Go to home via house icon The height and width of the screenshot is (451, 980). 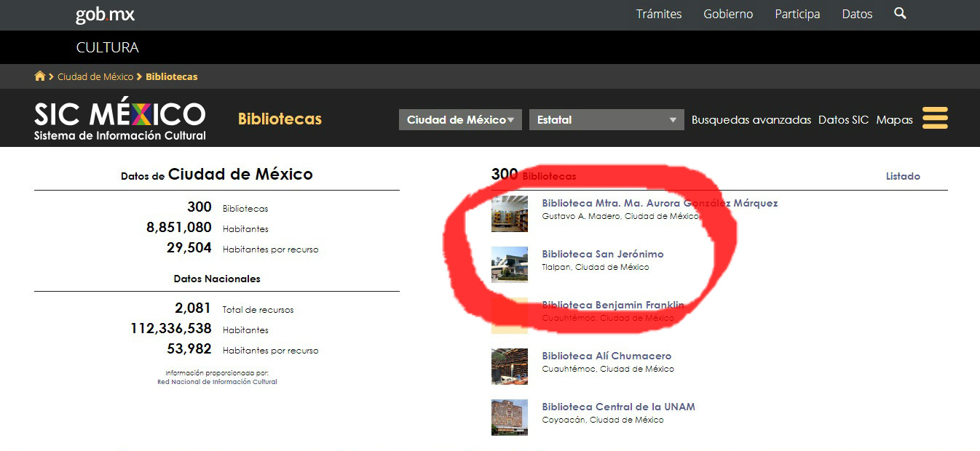pyautogui.click(x=40, y=76)
